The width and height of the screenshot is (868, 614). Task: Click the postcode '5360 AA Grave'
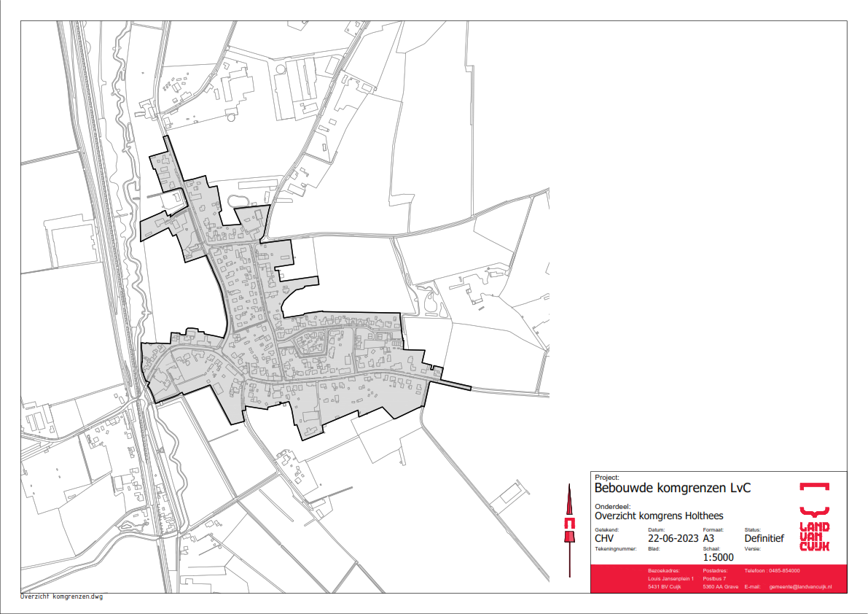[720, 587]
